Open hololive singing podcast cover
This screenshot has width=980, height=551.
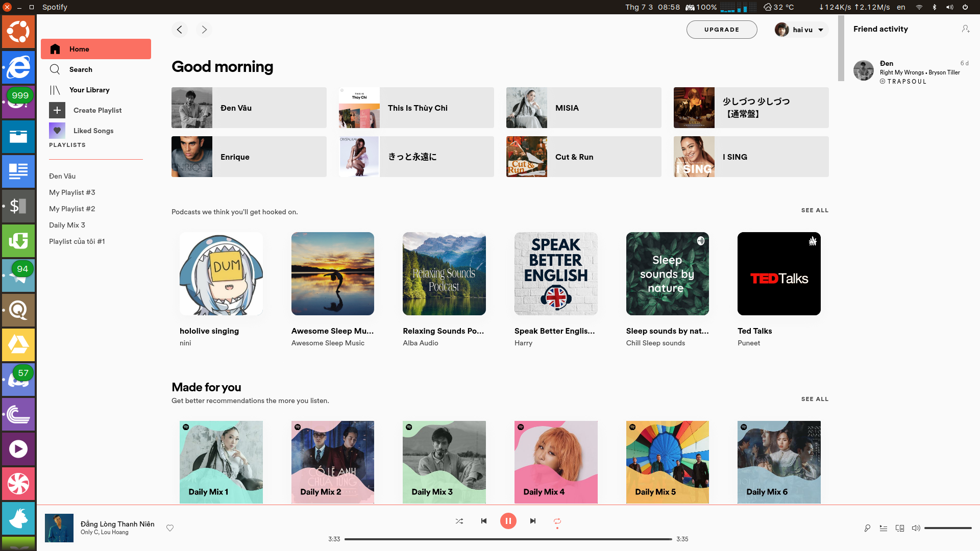pyautogui.click(x=221, y=273)
